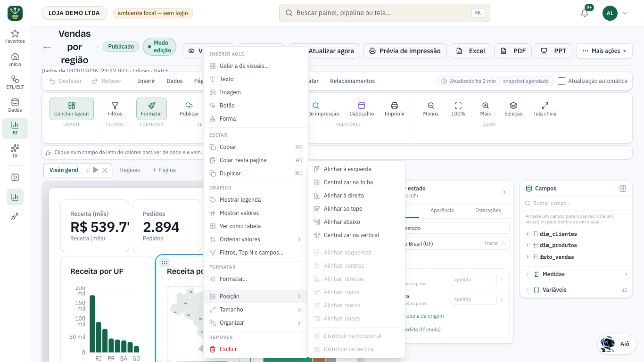Toggle Mostrar legenda in the context menu
644x362 pixels.
256,200
